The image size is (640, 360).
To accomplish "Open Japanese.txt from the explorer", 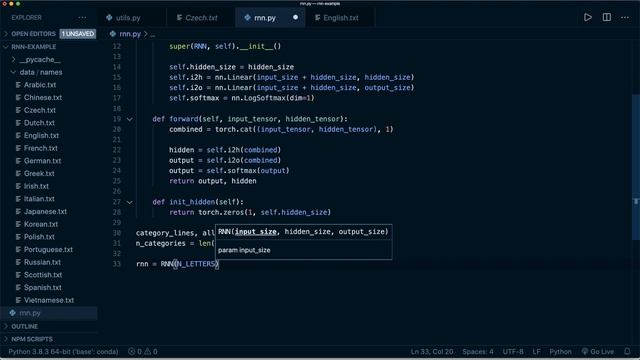I will tap(45, 211).
